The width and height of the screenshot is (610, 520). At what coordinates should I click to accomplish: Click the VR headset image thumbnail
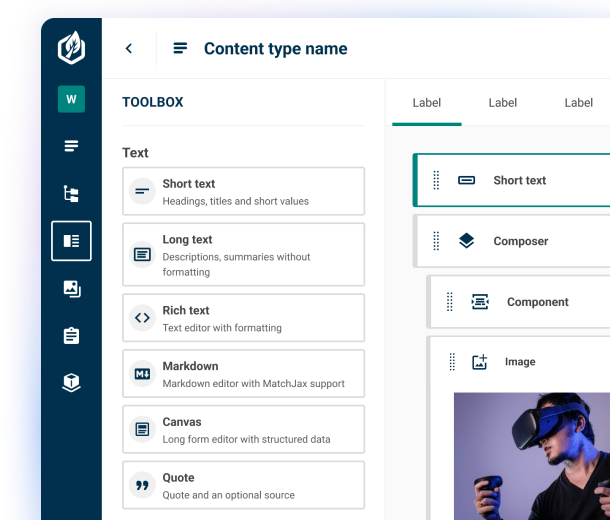click(532, 456)
